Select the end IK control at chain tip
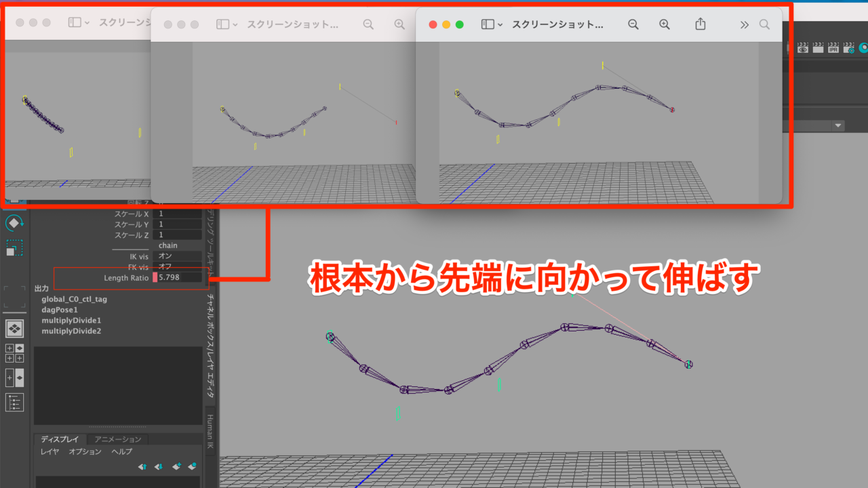The image size is (868, 488). pos(689,365)
